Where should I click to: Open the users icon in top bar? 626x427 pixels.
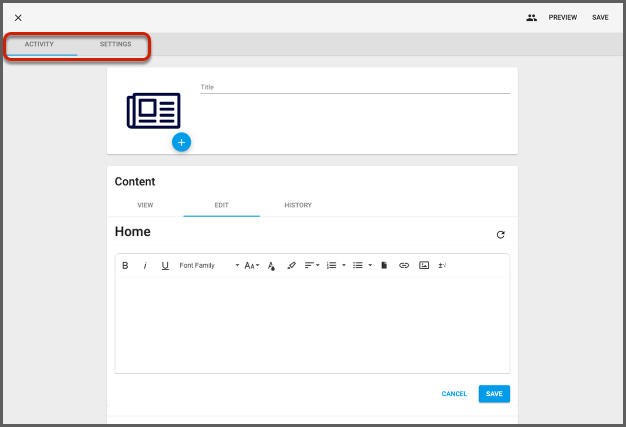point(531,17)
